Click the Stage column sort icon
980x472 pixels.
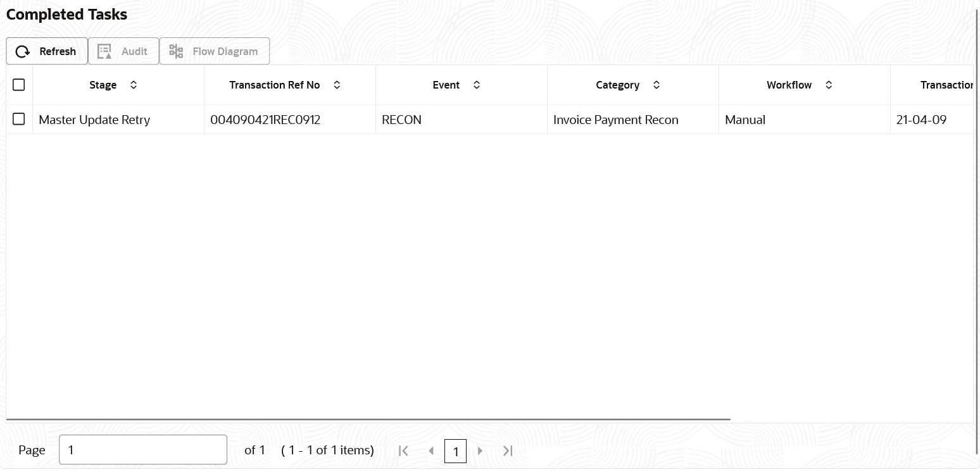pyautogui.click(x=134, y=84)
